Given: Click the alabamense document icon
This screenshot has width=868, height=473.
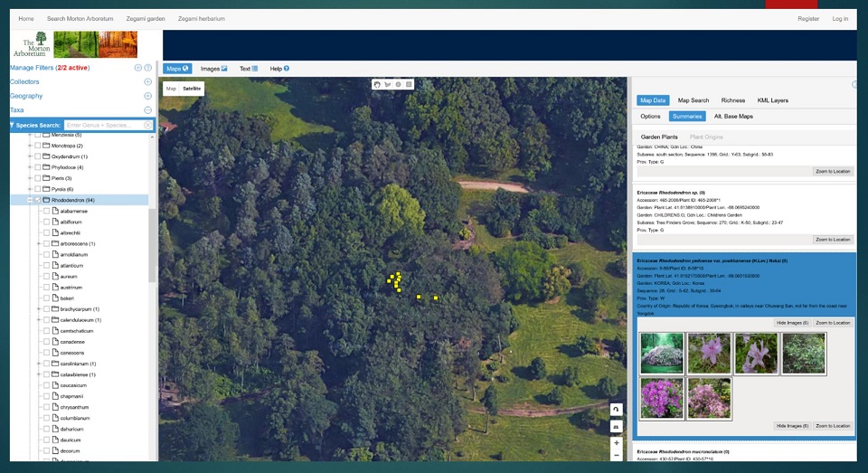Looking at the screenshot, I should (55, 211).
